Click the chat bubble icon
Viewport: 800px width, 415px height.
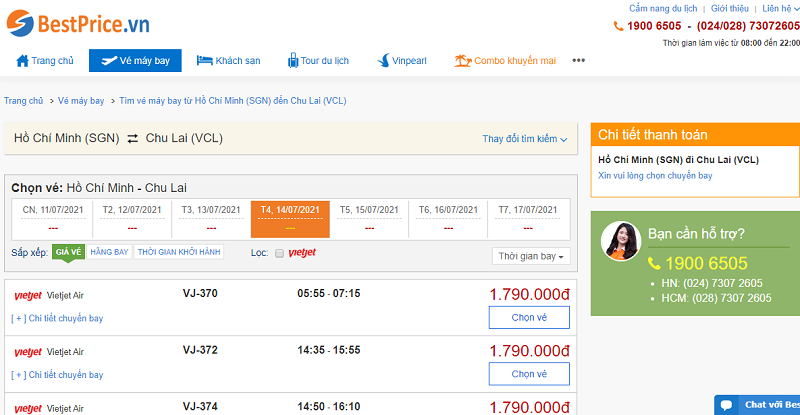tap(727, 405)
